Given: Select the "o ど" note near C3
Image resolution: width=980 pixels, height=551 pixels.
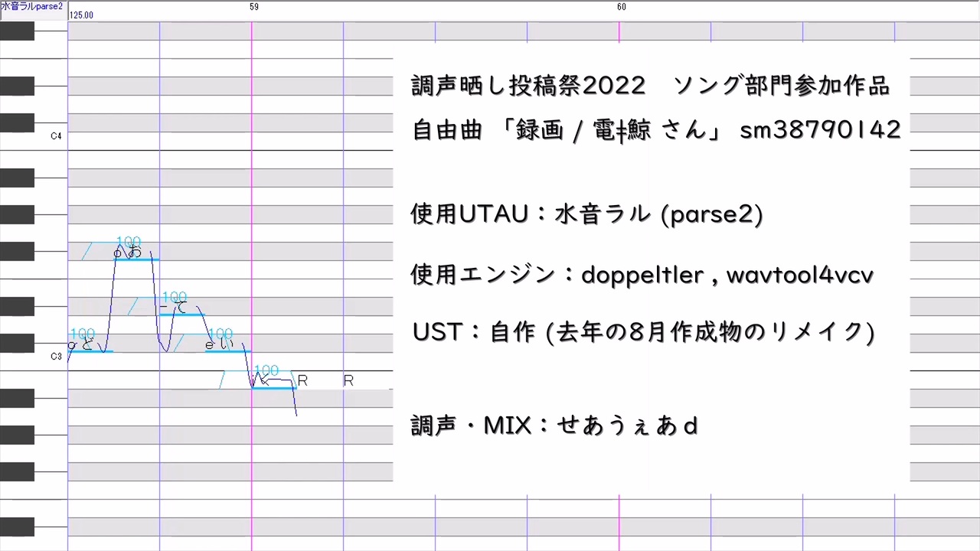Looking at the screenshot, I should (x=90, y=350).
